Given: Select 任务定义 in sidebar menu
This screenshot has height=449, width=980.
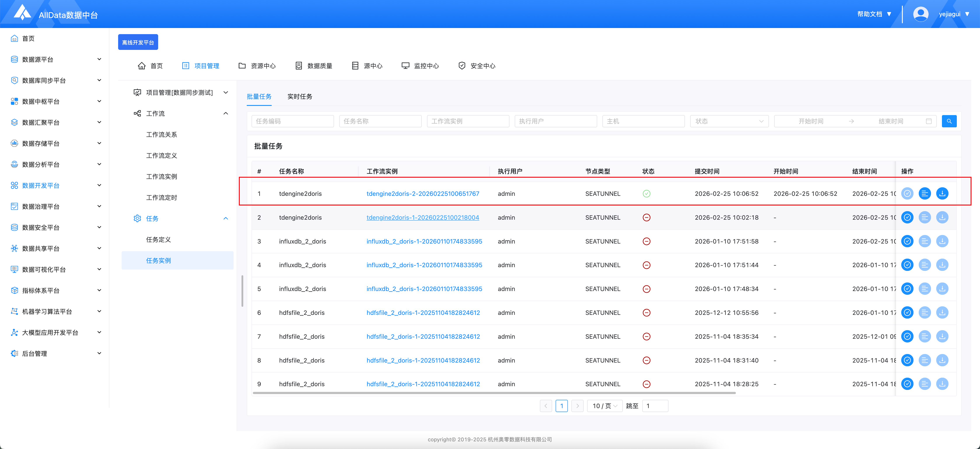Looking at the screenshot, I should (158, 239).
